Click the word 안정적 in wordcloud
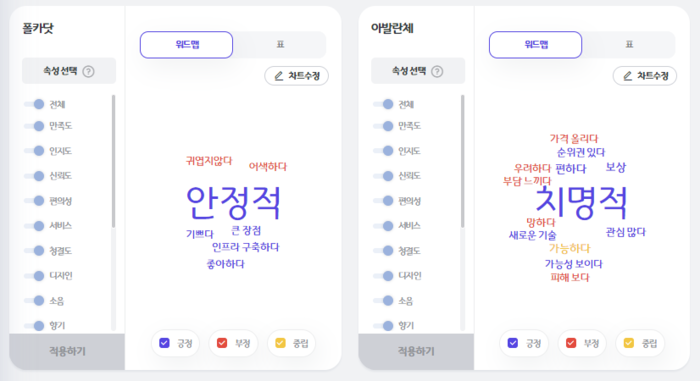This screenshot has width=700, height=381. coord(233,203)
